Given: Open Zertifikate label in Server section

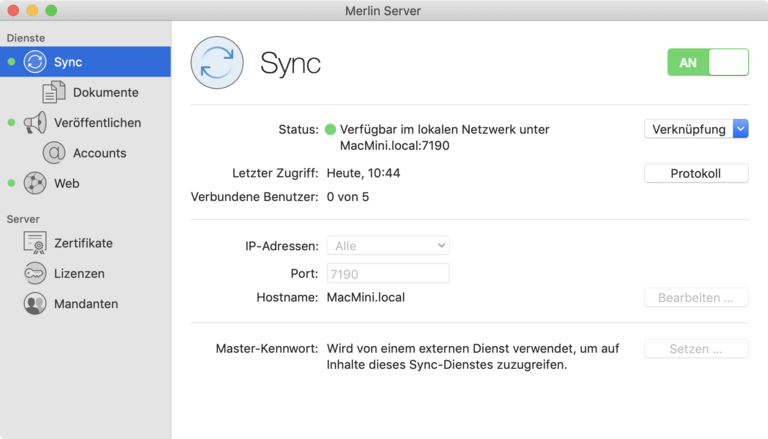Looking at the screenshot, I should 83,244.
